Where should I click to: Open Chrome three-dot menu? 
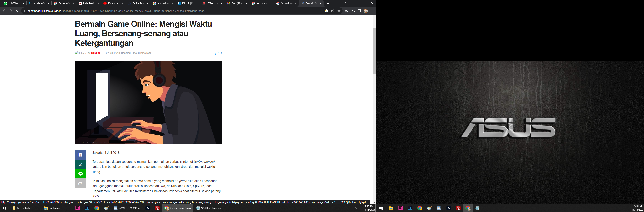click(372, 11)
